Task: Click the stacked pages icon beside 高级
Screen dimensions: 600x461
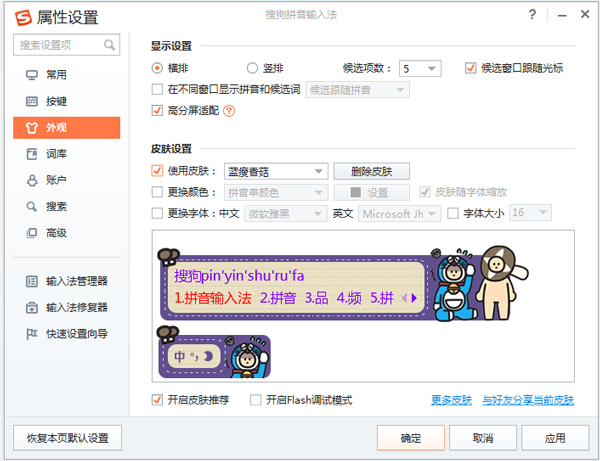Action: point(32,233)
